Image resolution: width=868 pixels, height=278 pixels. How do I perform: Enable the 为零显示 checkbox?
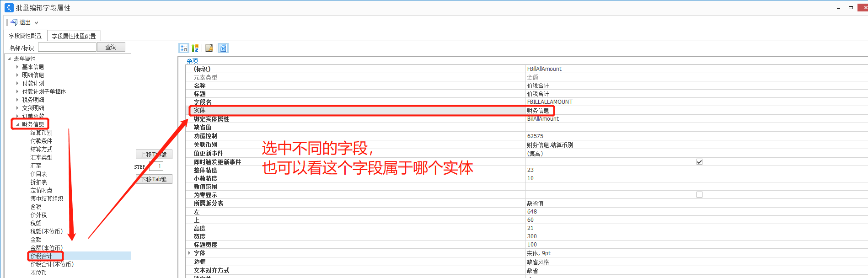coord(699,195)
